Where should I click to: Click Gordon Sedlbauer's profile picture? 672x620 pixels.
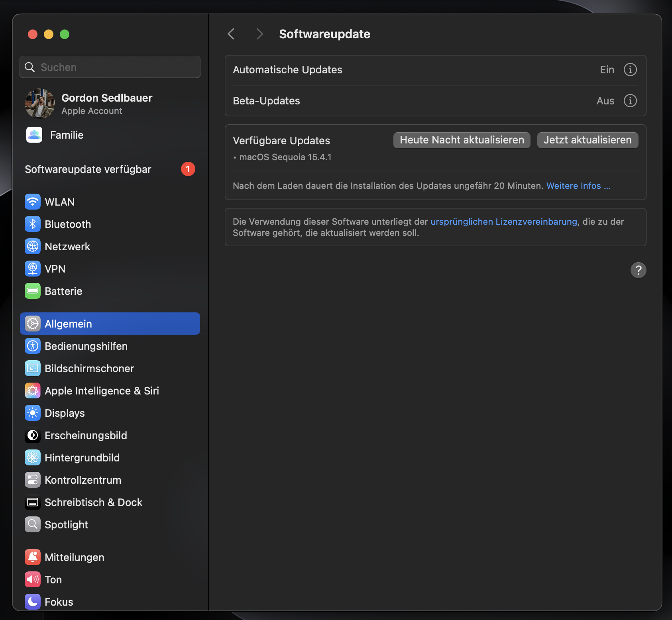click(40, 103)
